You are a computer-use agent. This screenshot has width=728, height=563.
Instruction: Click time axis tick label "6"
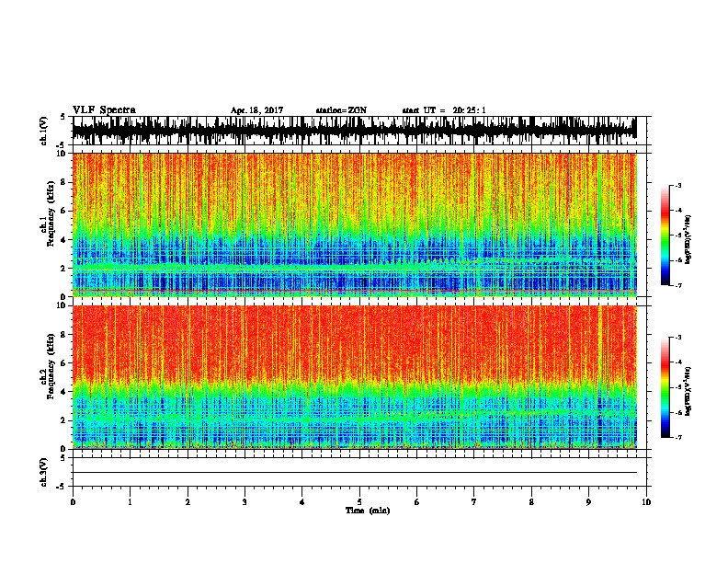(417, 501)
